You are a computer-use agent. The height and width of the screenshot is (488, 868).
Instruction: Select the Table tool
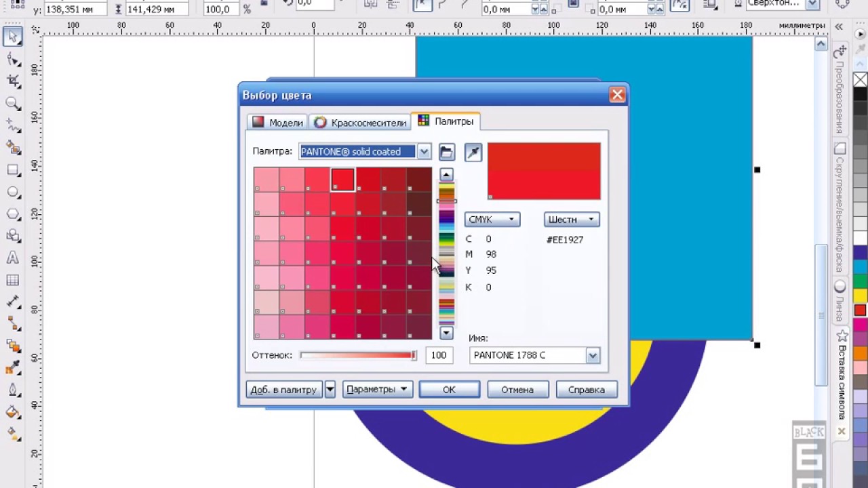(12, 280)
